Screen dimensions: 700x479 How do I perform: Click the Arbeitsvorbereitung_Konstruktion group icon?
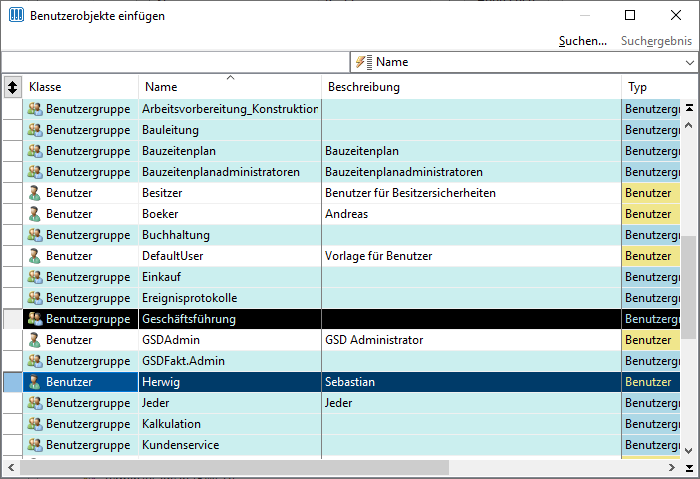coord(35,109)
